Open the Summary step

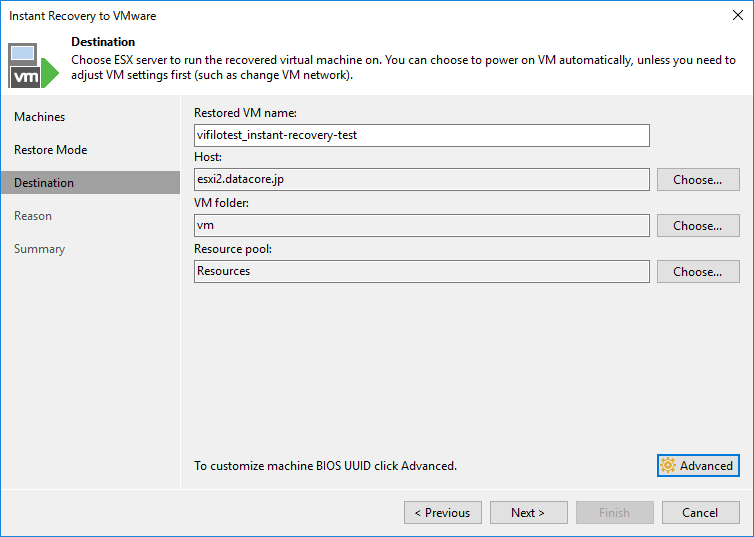click(x=39, y=249)
